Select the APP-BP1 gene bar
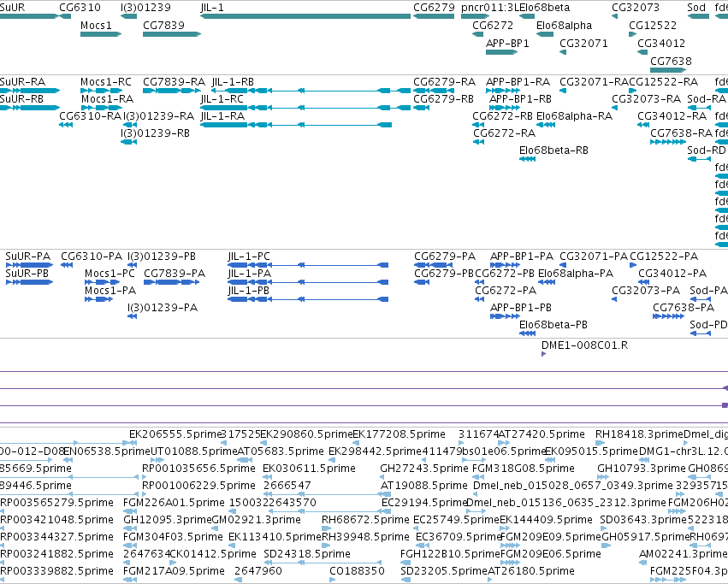Viewport: 728px width, 584px height. [502, 52]
